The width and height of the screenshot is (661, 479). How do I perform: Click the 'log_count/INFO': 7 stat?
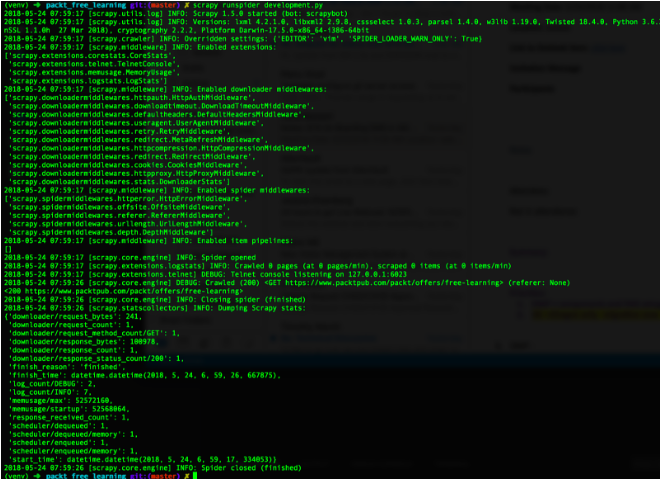pyautogui.click(x=51, y=392)
